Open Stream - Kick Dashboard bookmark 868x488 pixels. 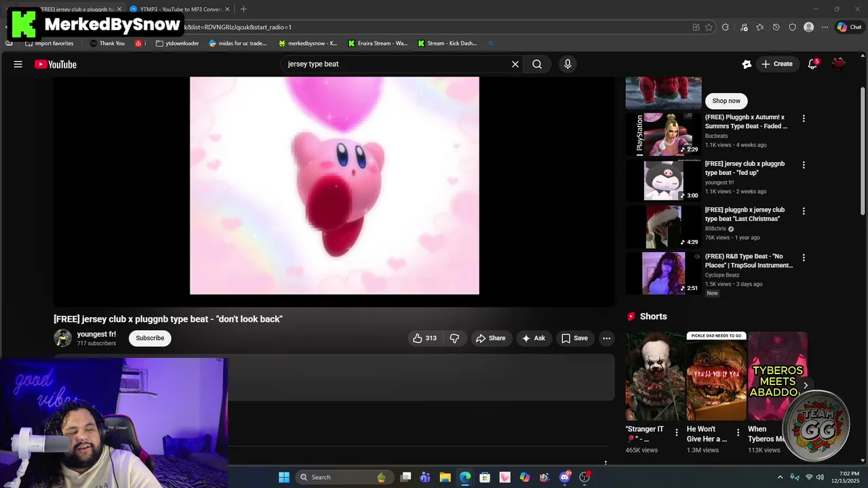click(447, 43)
